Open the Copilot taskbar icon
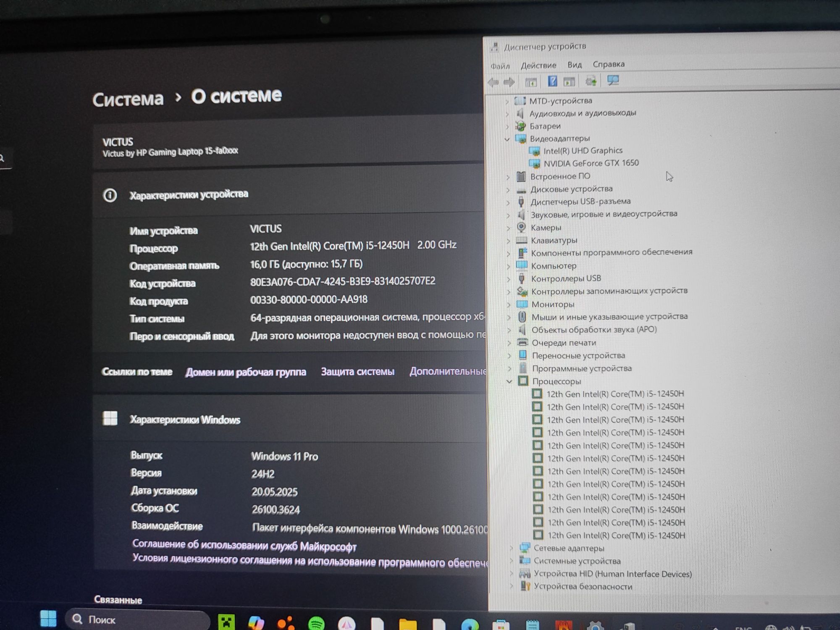840x630 pixels. click(x=256, y=622)
